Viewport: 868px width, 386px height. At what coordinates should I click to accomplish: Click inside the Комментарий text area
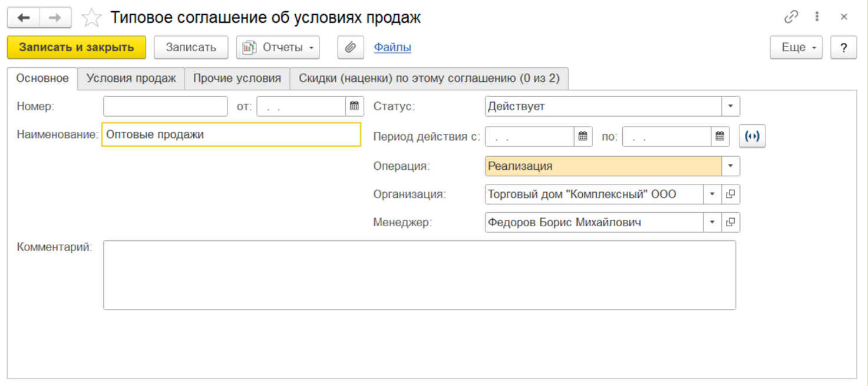(419, 275)
